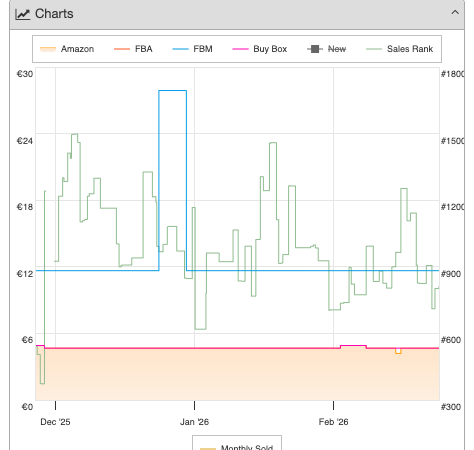Click the salmon FBA legend line swatch

point(122,49)
